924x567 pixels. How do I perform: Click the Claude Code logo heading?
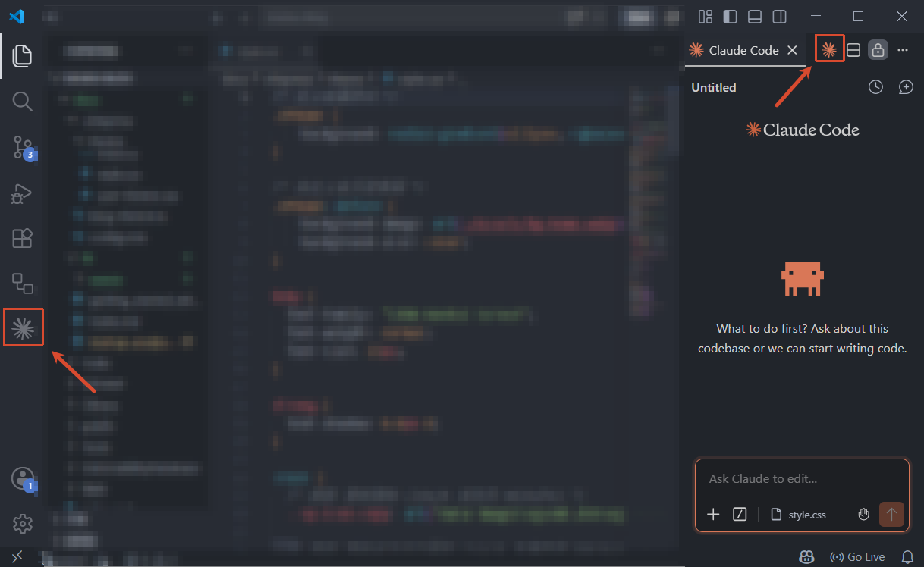pyautogui.click(x=803, y=130)
